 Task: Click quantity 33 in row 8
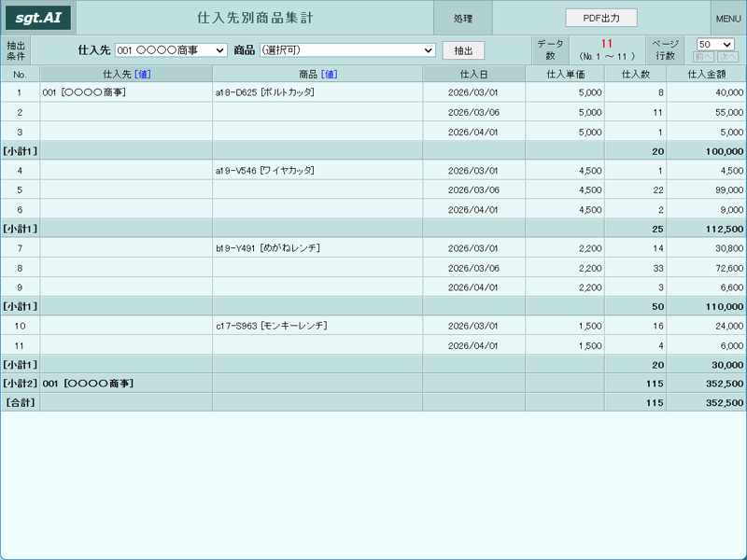(x=658, y=268)
